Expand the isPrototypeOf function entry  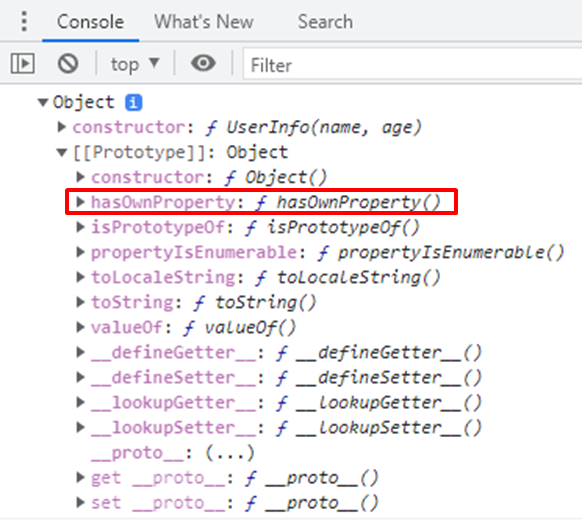pyautogui.click(x=80, y=227)
